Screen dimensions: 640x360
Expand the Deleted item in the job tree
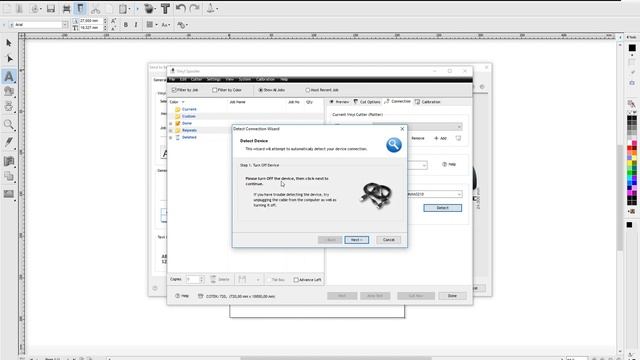(x=171, y=138)
